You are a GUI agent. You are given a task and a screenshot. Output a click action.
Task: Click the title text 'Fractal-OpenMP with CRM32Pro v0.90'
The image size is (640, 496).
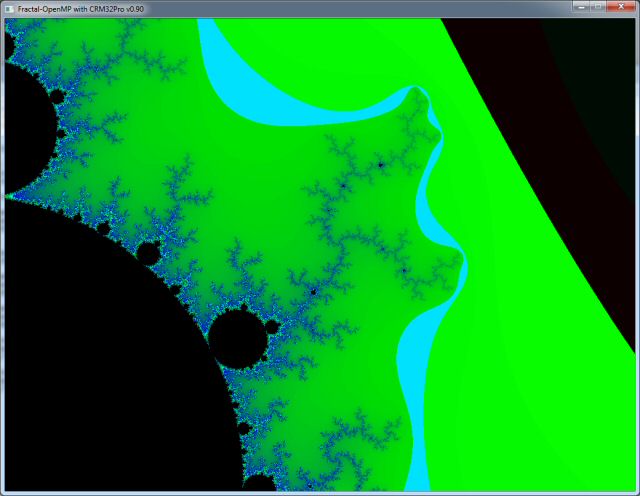(x=81, y=9)
